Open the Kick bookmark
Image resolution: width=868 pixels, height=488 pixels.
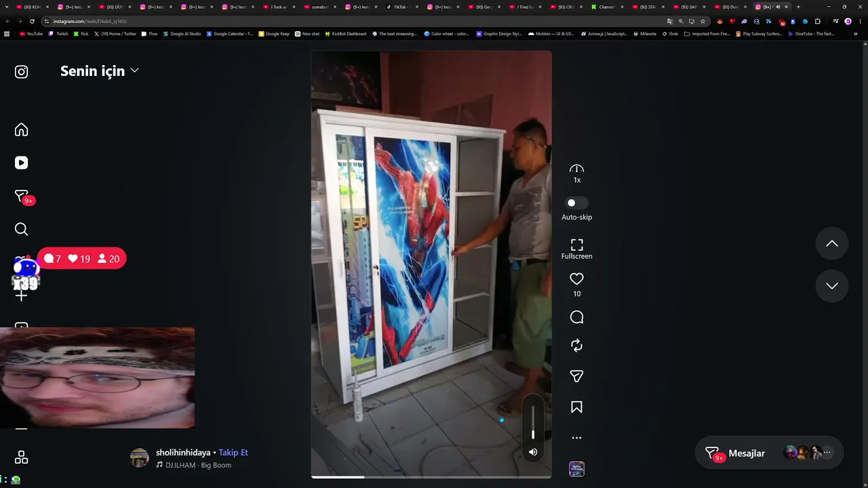[x=81, y=34]
